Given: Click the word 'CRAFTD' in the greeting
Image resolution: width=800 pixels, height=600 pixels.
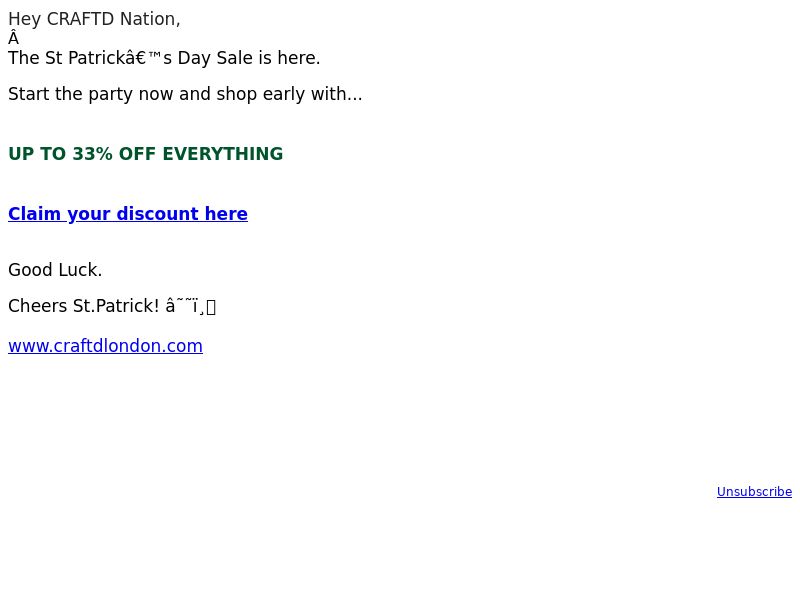Looking at the screenshot, I should (80, 19).
